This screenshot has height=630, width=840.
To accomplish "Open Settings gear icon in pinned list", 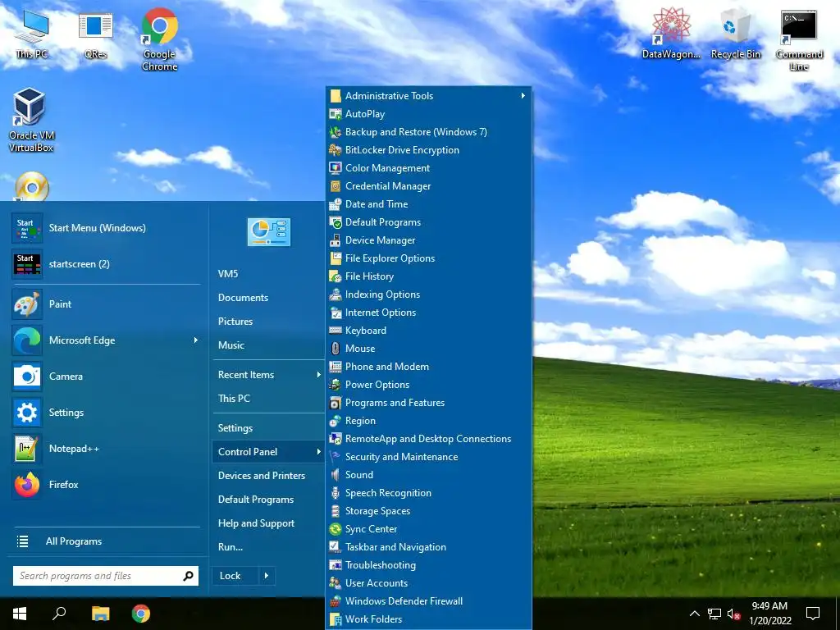I will 27,413.
